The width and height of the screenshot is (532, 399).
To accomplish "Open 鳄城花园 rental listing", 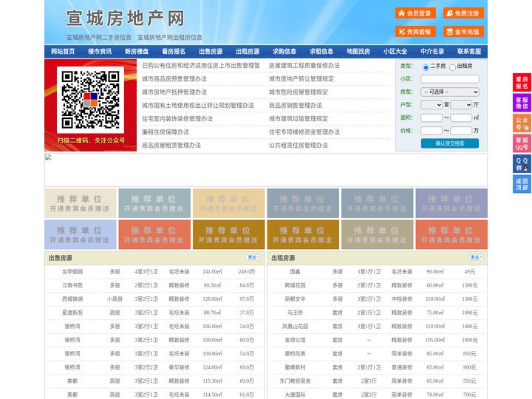I will (295, 285).
